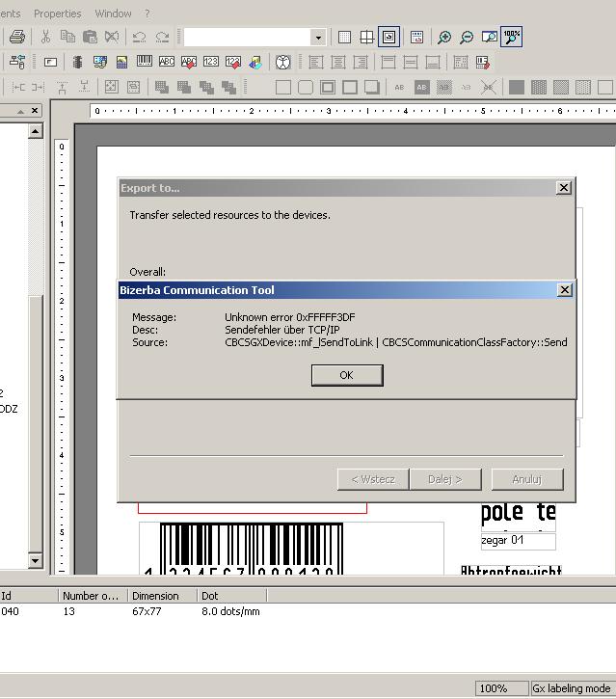Select the double-border frame style
Viewport: 616px width, 699px height.
[328, 87]
